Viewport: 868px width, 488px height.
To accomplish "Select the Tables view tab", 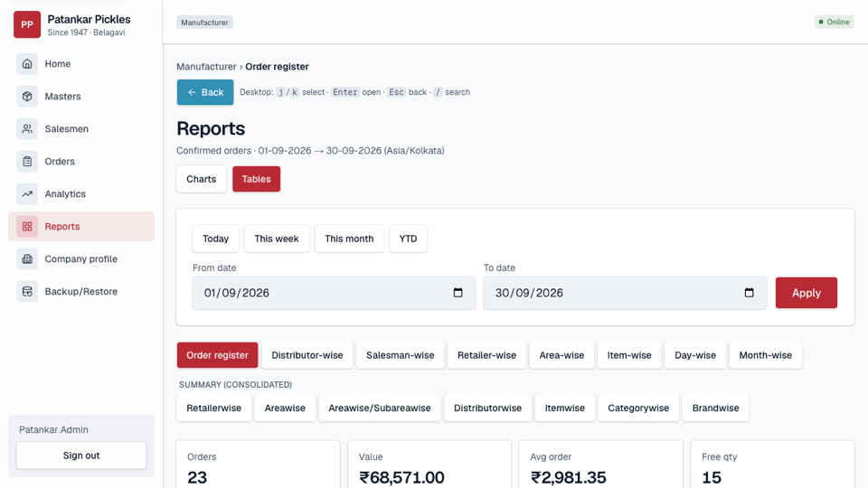I will [256, 179].
